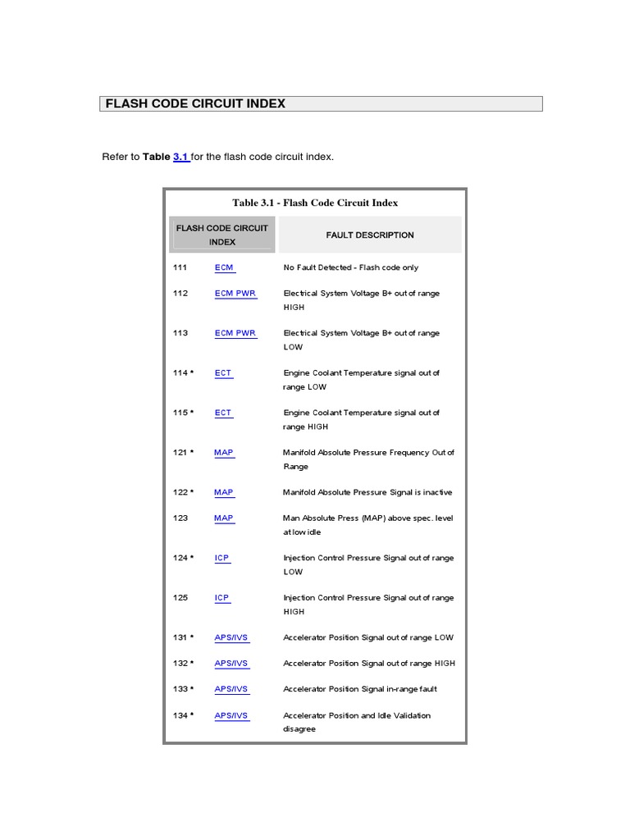
Task: Click 'Accelerator Position and Idle Validation disagree'
Action: [357, 722]
